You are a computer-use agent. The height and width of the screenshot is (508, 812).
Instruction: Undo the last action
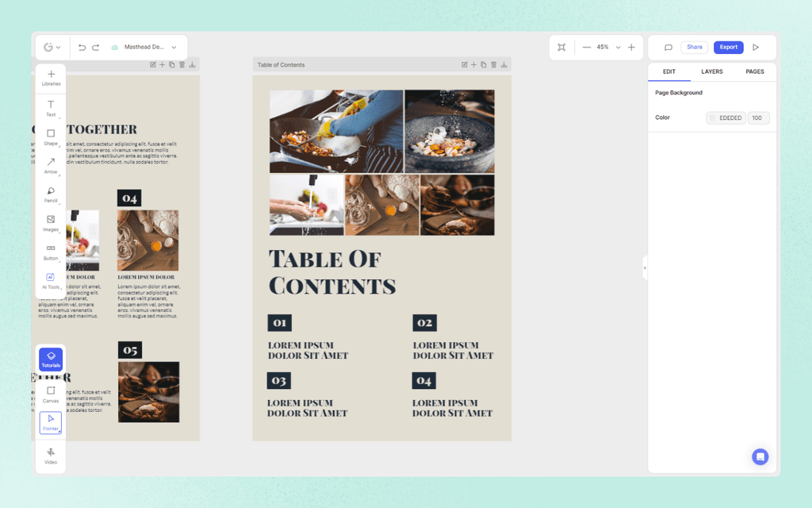click(x=81, y=47)
